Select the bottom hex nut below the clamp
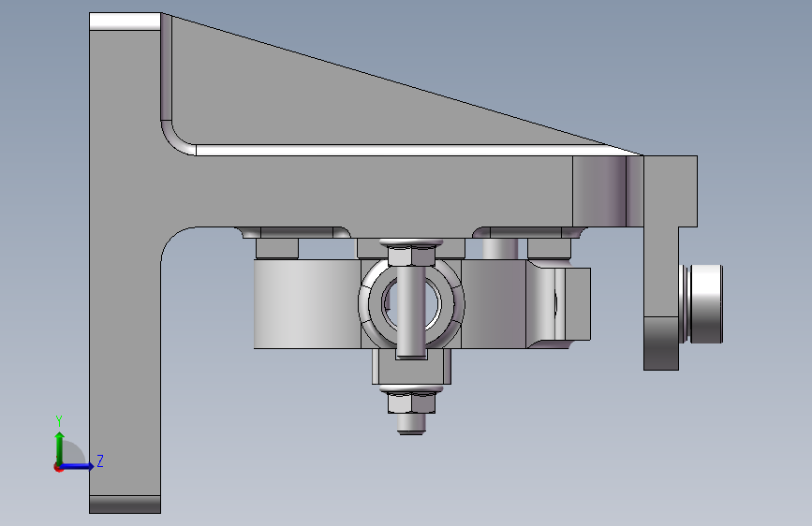The width and height of the screenshot is (812, 526). pyautogui.click(x=412, y=402)
